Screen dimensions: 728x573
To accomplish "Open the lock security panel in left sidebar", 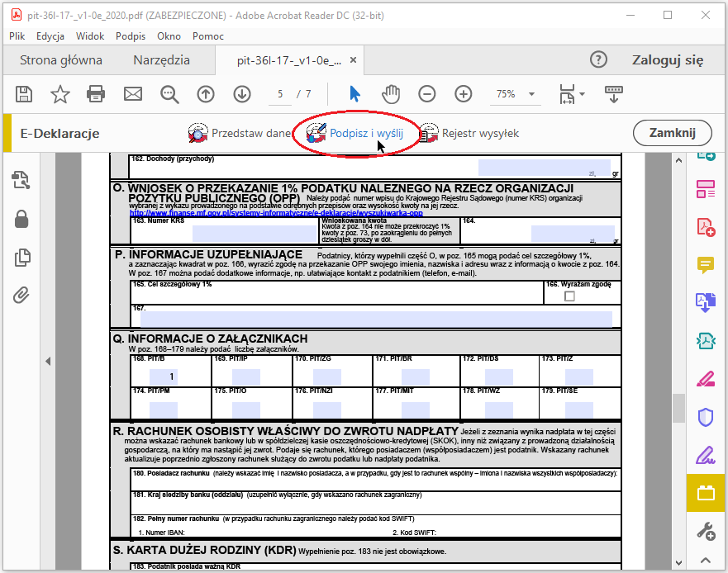I will (x=21, y=219).
